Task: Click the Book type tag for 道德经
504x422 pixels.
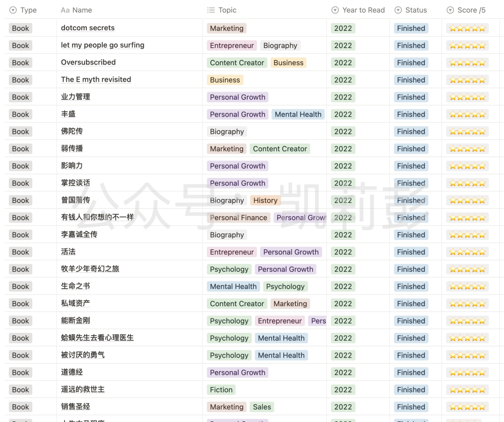Action: pyautogui.click(x=21, y=373)
